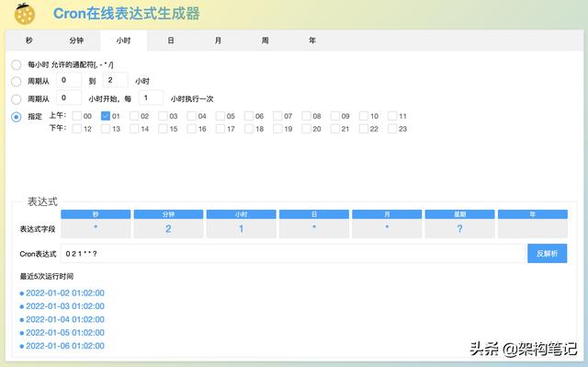The height and width of the screenshot is (367, 588).
Task: Open the 日 tab
Action: click(171, 40)
